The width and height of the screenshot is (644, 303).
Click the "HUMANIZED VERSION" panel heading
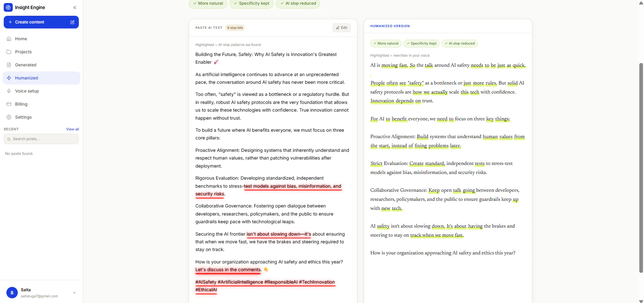(390, 26)
